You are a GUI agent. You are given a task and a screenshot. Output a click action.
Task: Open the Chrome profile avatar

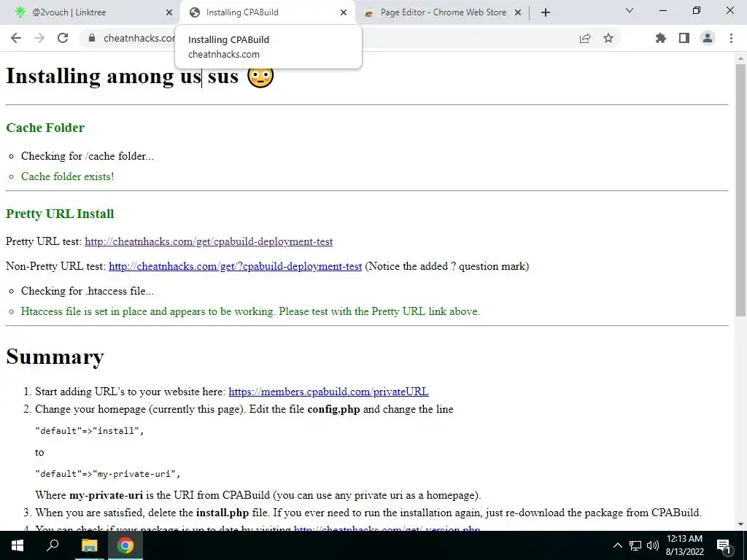click(708, 38)
